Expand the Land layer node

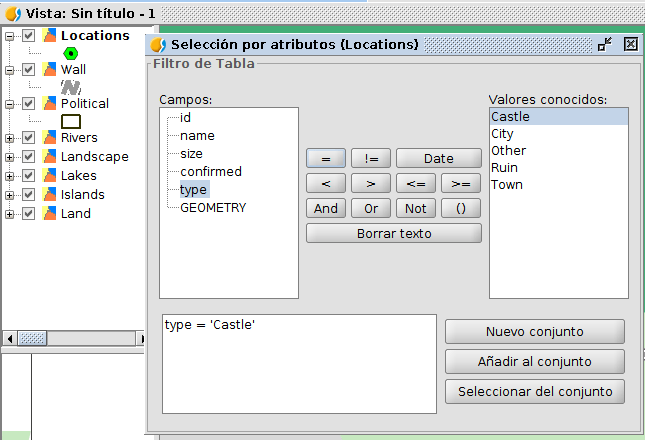[x=10, y=214]
